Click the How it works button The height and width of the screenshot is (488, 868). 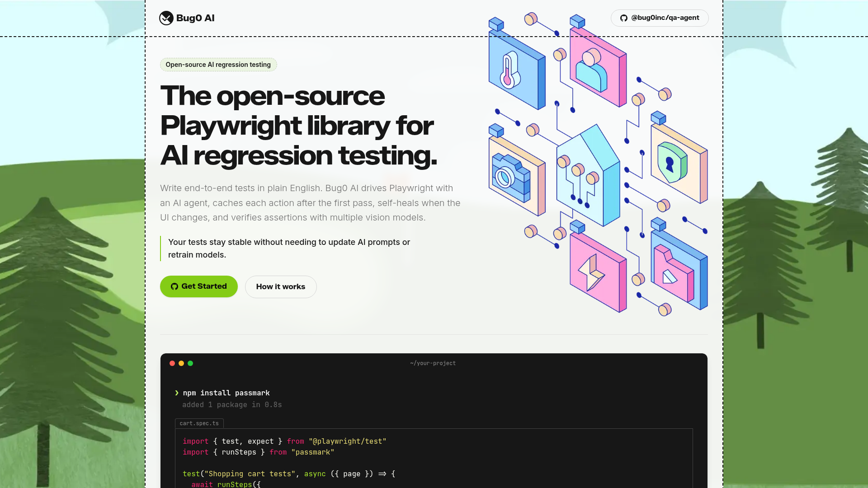(281, 287)
